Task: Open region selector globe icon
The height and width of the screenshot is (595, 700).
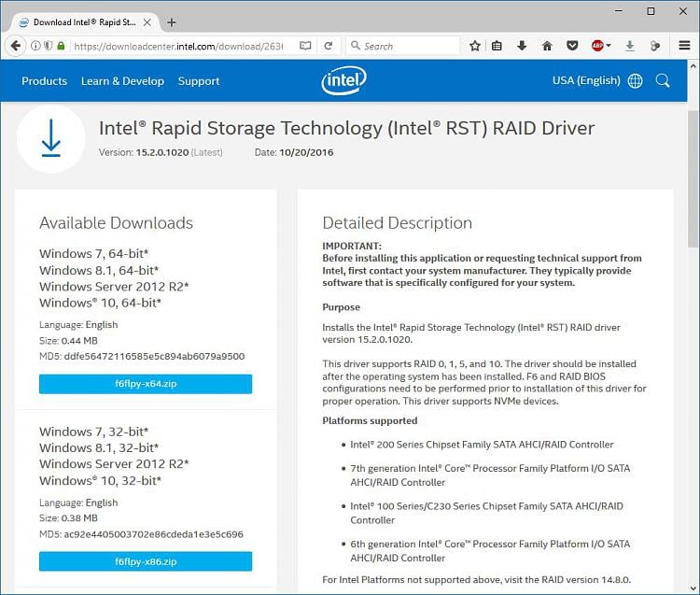Action: coord(635,81)
